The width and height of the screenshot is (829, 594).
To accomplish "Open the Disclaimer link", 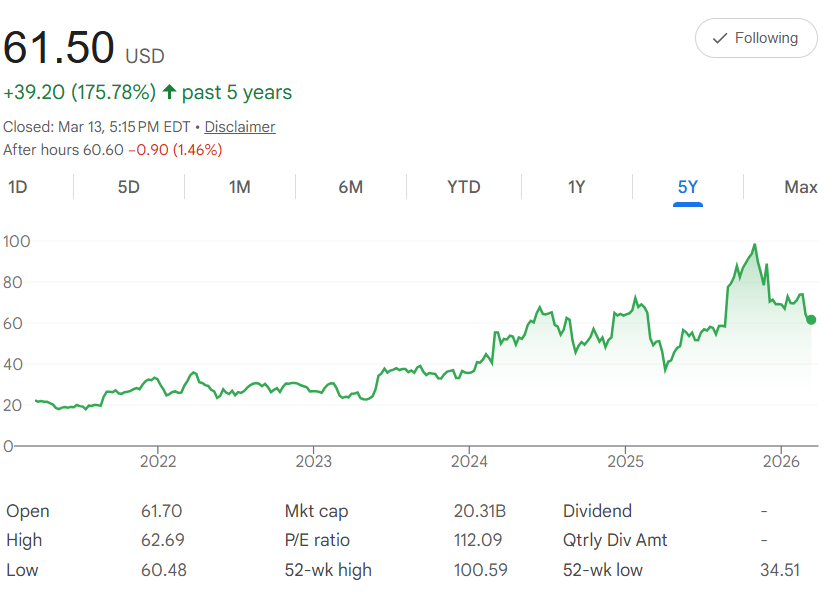I will 240,127.
